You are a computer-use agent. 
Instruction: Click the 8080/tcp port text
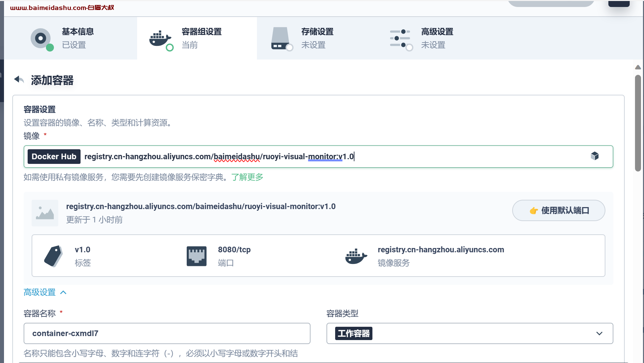pyautogui.click(x=234, y=250)
